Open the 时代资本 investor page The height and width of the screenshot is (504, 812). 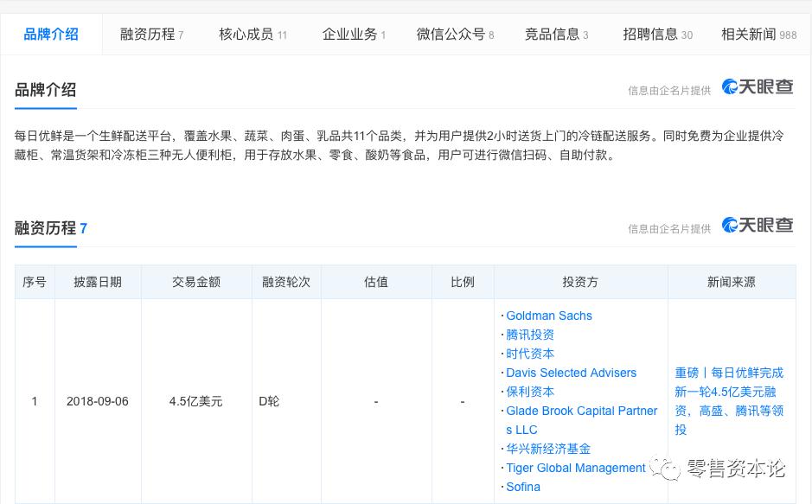529,354
